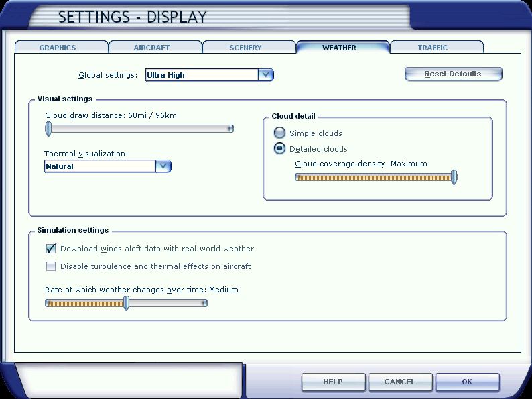Click the Cloud draw distance slider handle

[x=48, y=129]
